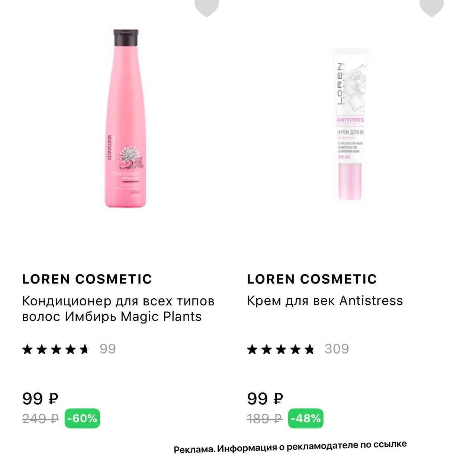Open the pink Ginger conditioner bottle image

pyautogui.click(x=126, y=118)
